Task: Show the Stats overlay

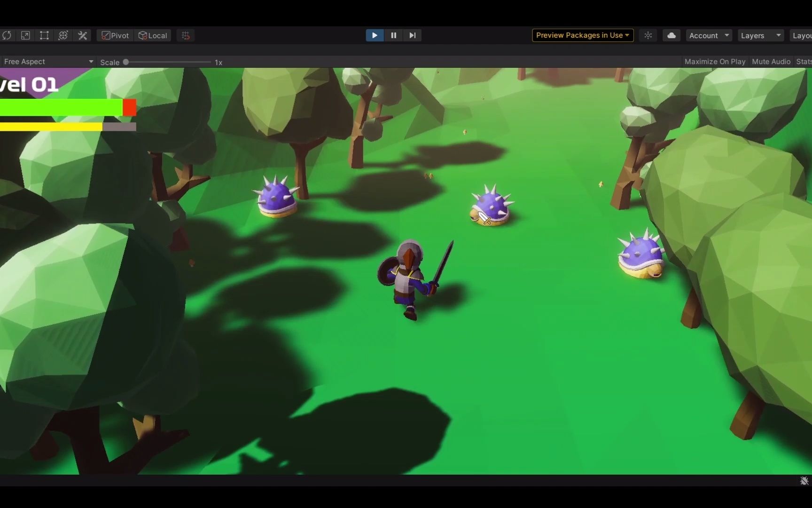Action: [804, 62]
